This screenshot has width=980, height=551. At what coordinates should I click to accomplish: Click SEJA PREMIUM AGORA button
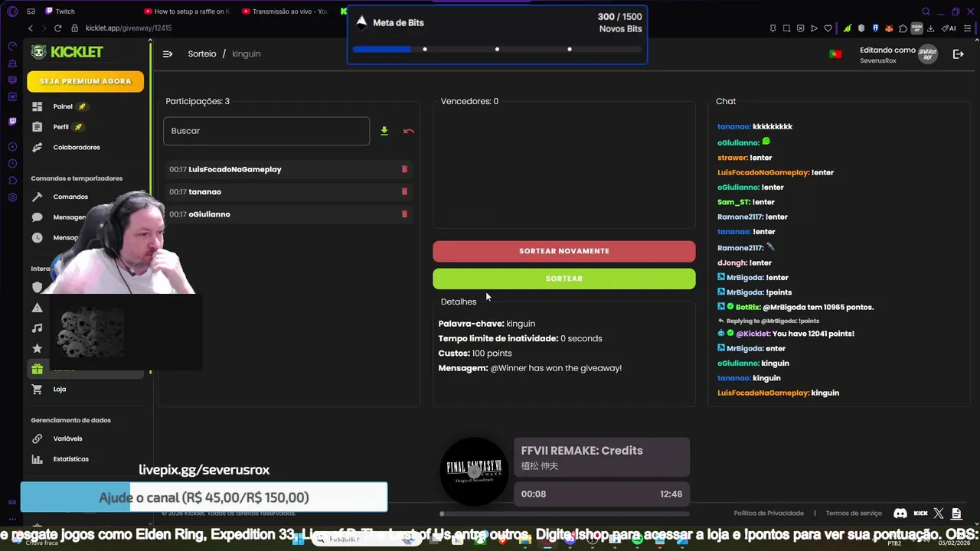click(x=85, y=81)
